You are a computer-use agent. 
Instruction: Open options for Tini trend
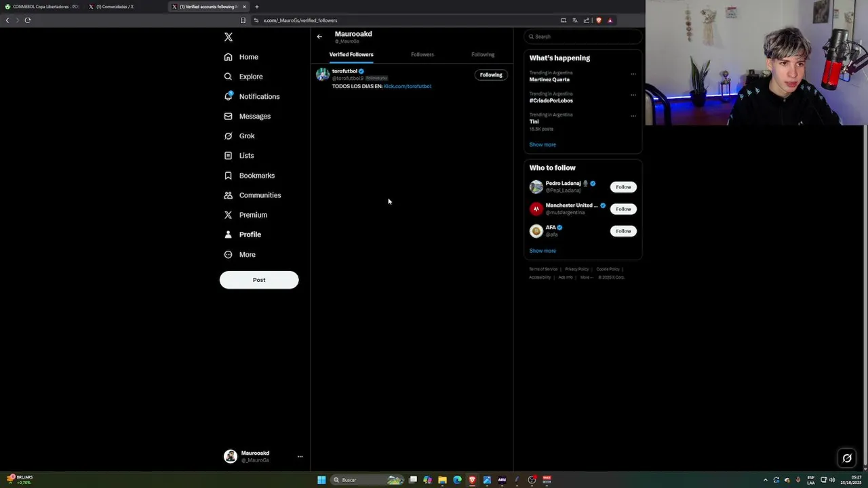coord(633,116)
